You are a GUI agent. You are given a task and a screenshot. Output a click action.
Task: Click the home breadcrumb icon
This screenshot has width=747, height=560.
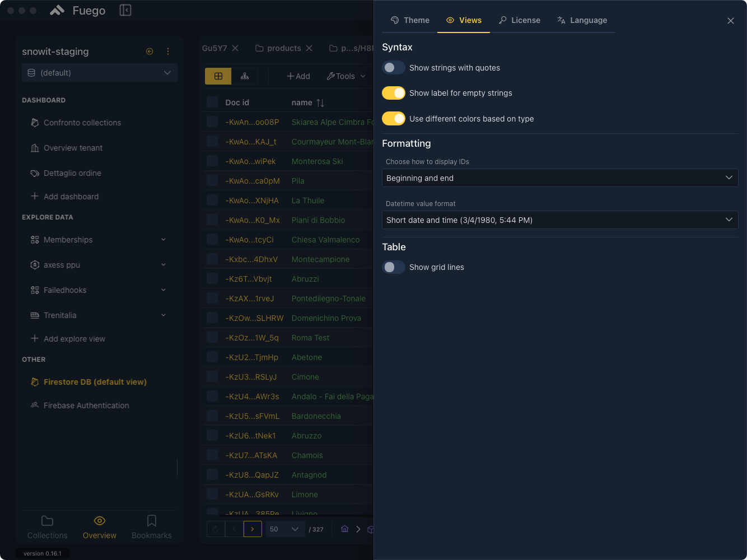pos(345,529)
